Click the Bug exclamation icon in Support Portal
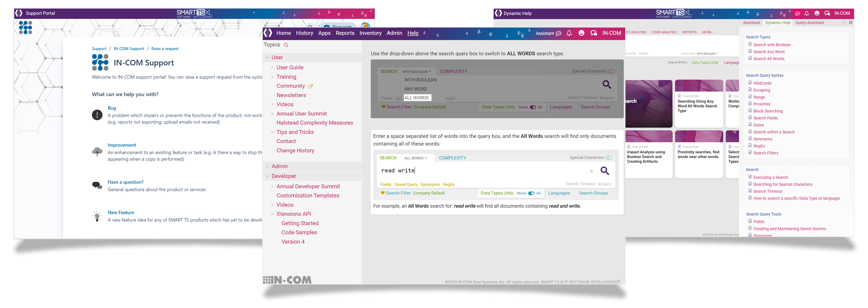This screenshot has width=868, height=308. pyautogui.click(x=97, y=115)
